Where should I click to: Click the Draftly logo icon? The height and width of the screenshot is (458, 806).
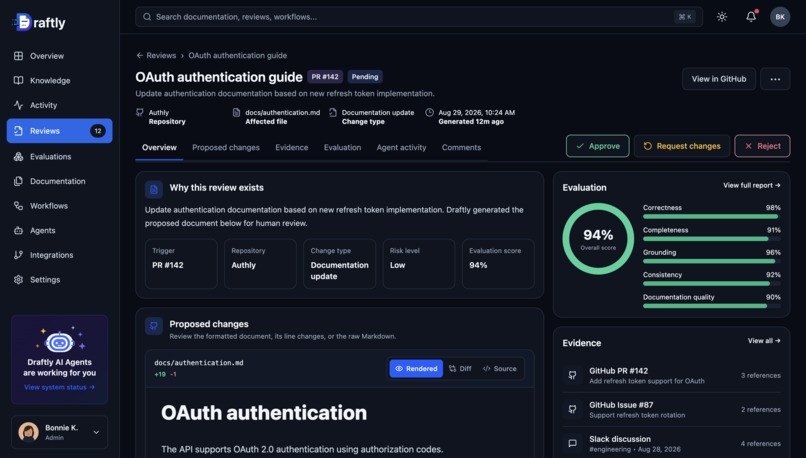click(23, 22)
